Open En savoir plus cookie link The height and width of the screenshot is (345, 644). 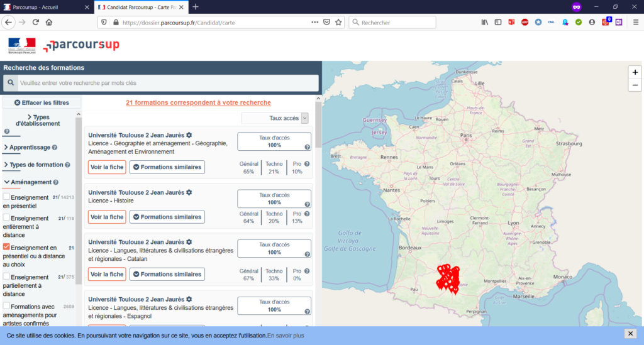(x=286, y=336)
